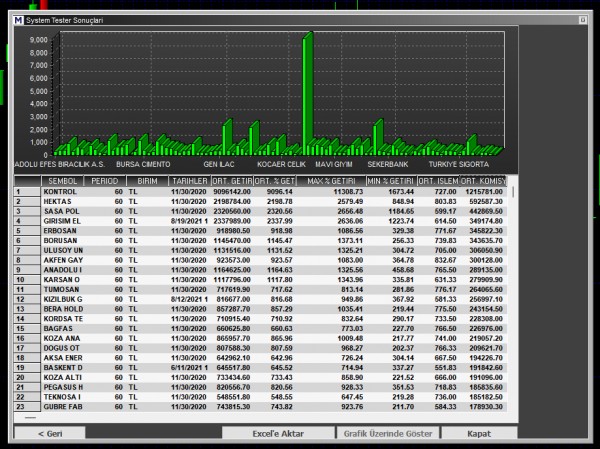The height and width of the screenshot is (449, 600).
Task: Click AKFEN GAY average trades 832.67 cell
Action: [x=445, y=260]
